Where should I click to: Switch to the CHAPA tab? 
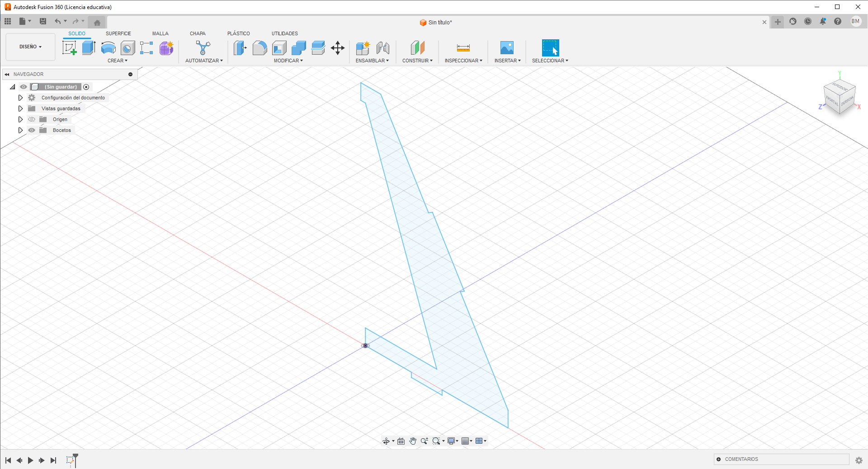coord(198,33)
